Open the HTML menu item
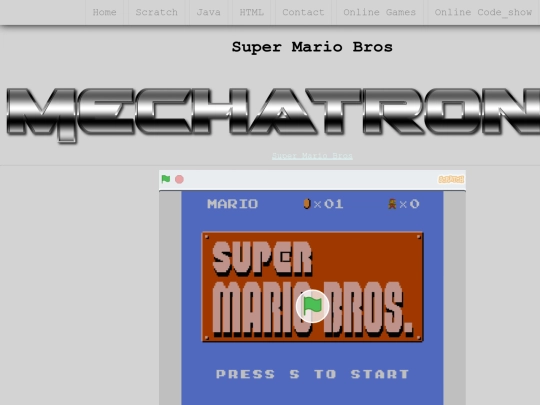 pyautogui.click(x=251, y=12)
